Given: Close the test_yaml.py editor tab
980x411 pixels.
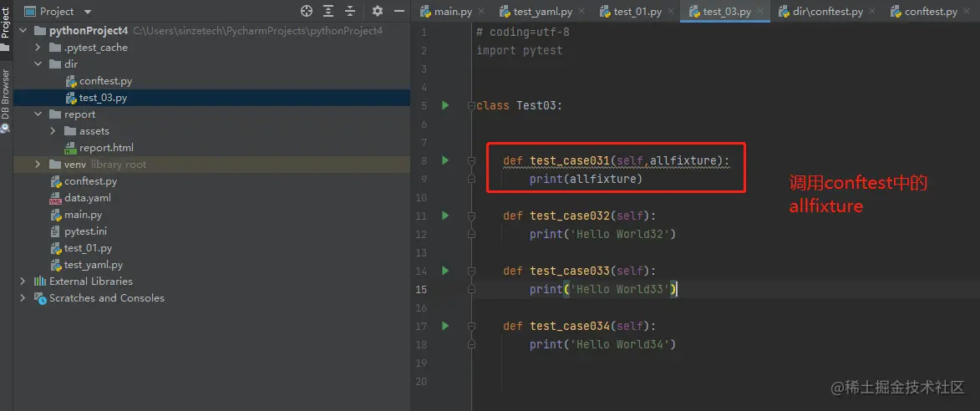Looking at the screenshot, I should 581,11.
